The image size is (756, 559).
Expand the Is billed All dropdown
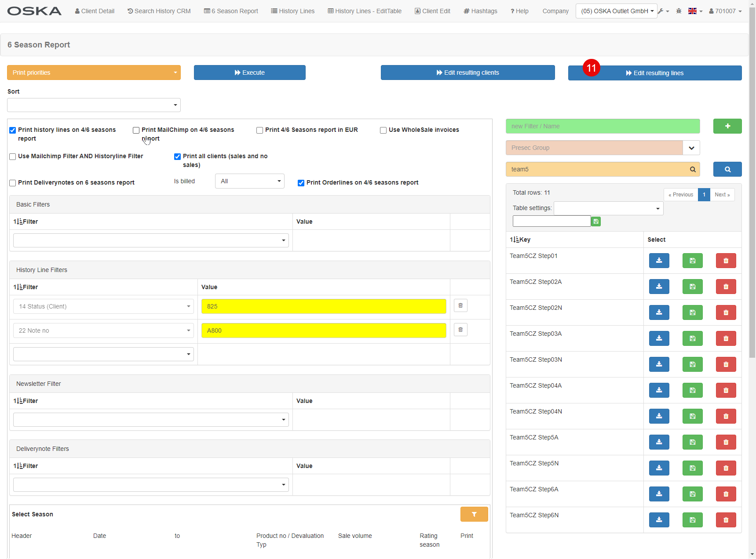click(249, 181)
